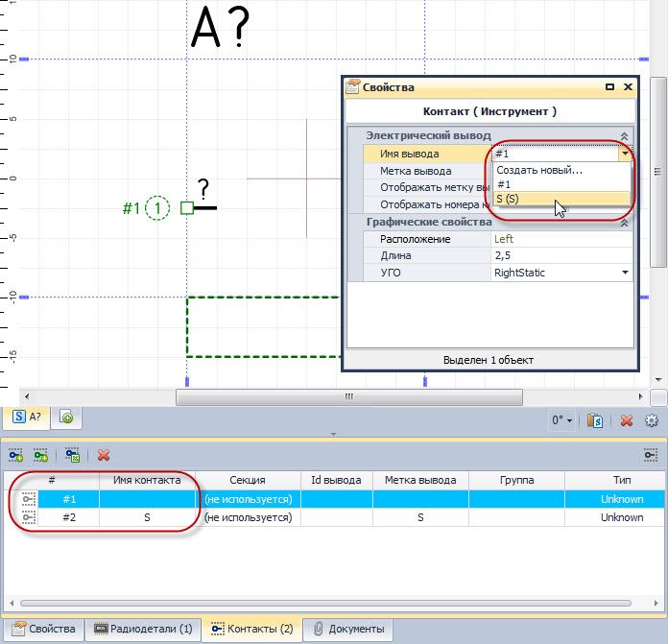Screen dimensions: 668x644
Task: Click contact name S in row #2
Action: coord(147,517)
